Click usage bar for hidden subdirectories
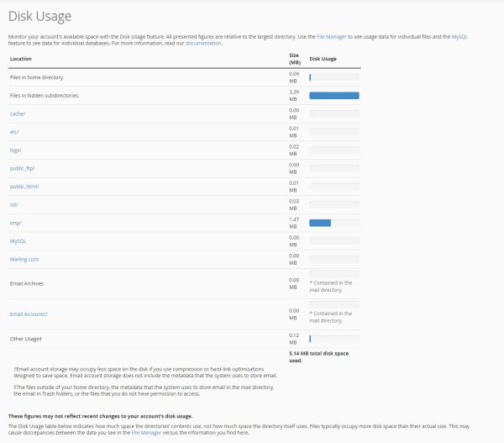The width and height of the screenshot is (504, 443). 334,96
